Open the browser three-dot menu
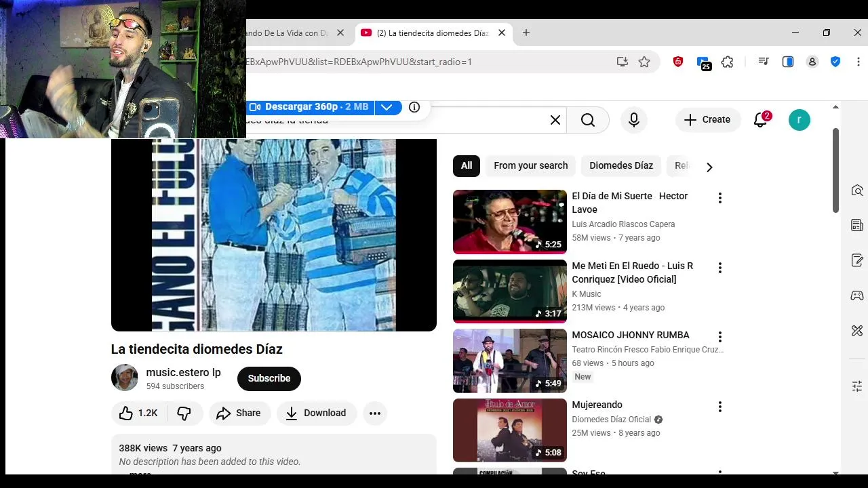Image resolution: width=868 pixels, height=488 pixels. [859, 62]
